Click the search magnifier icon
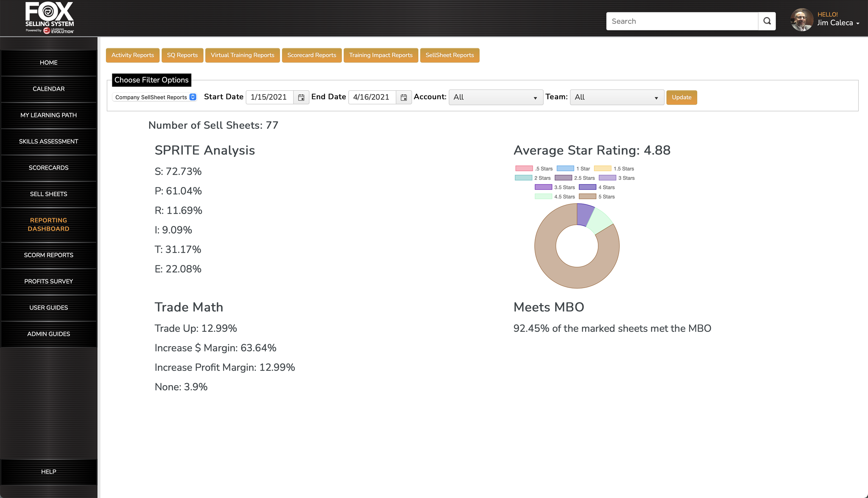This screenshot has height=498, width=868. point(767,21)
